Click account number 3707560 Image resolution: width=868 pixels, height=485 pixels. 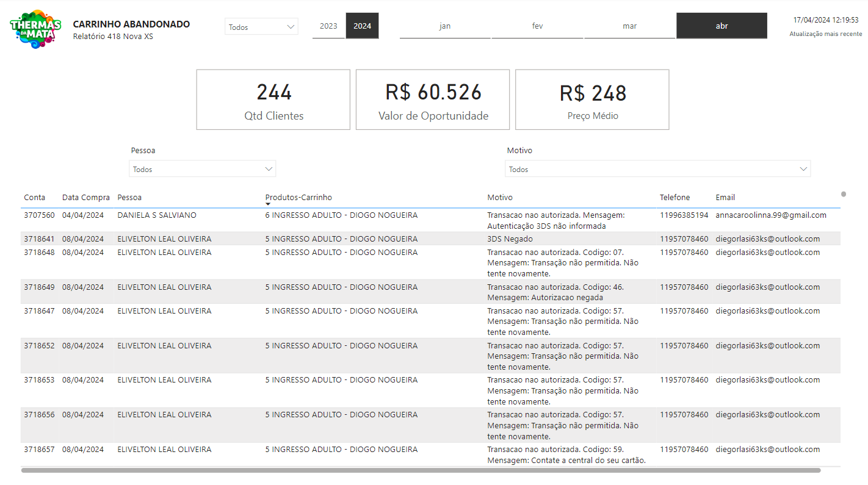pos(39,215)
